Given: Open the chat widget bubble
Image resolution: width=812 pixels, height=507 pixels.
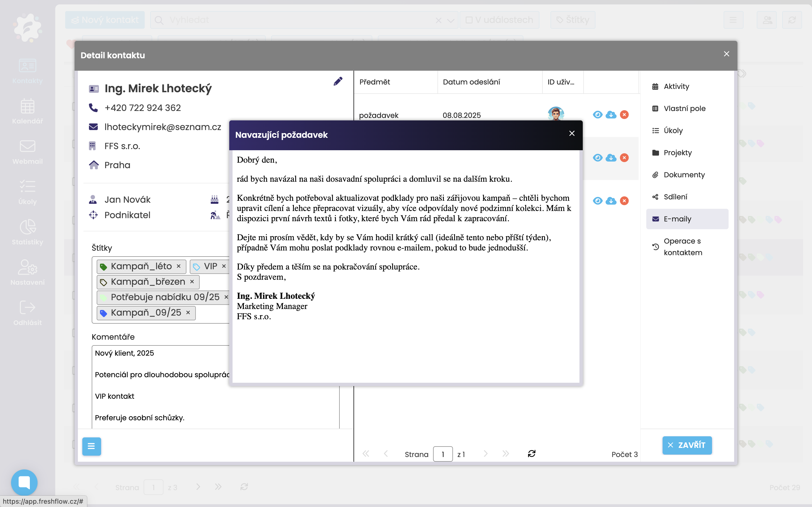Looking at the screenshot, I should tap(24, 482).
